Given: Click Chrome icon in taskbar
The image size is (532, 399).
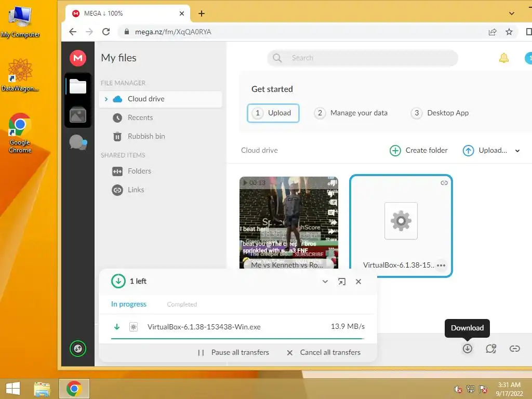Looking at the screenshot, I should [74, 389].
